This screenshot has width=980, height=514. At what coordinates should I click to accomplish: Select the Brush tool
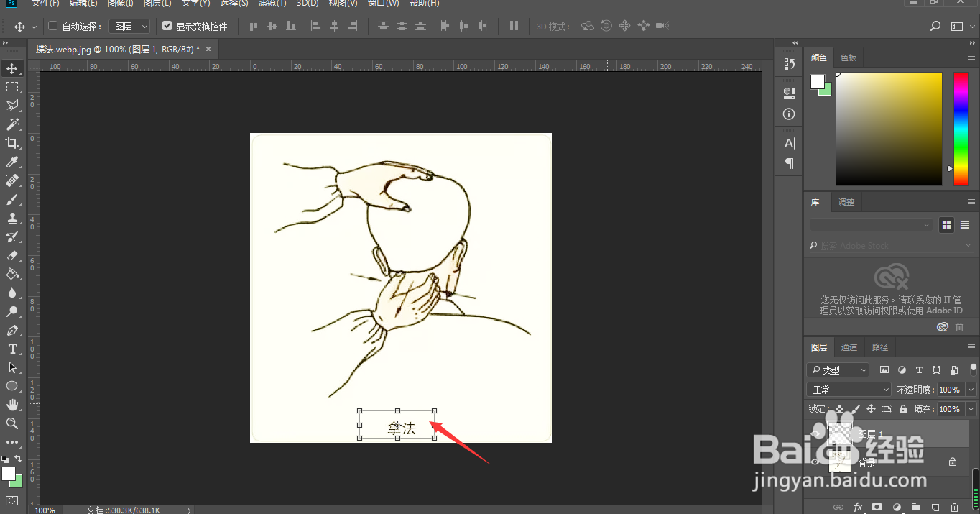(12, 199)
